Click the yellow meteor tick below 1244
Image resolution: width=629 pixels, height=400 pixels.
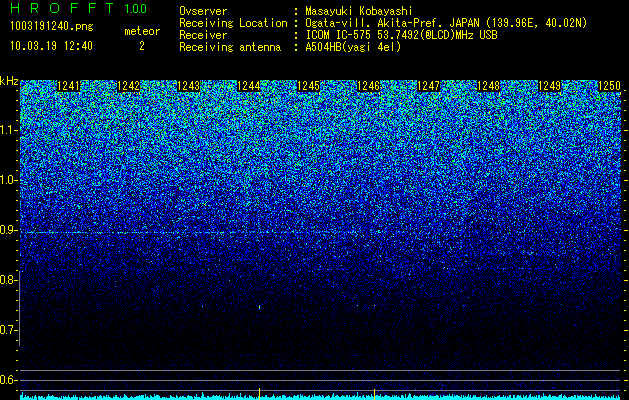[x=260, y=394]
